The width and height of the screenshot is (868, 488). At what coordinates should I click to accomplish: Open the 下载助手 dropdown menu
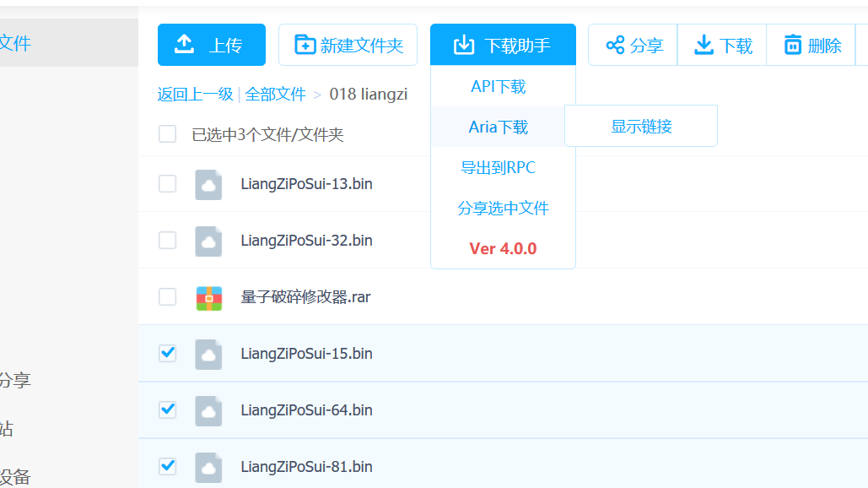(503, 45)
